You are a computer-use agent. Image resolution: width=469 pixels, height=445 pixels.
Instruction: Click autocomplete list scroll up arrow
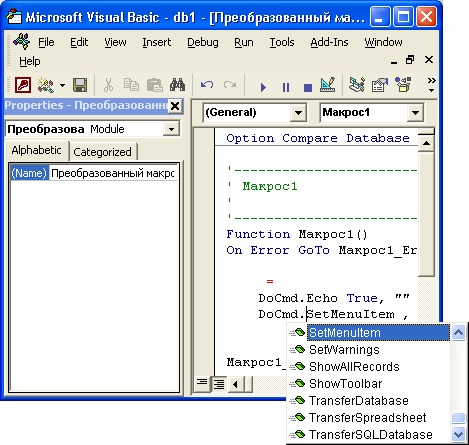(x=458, y=332)
